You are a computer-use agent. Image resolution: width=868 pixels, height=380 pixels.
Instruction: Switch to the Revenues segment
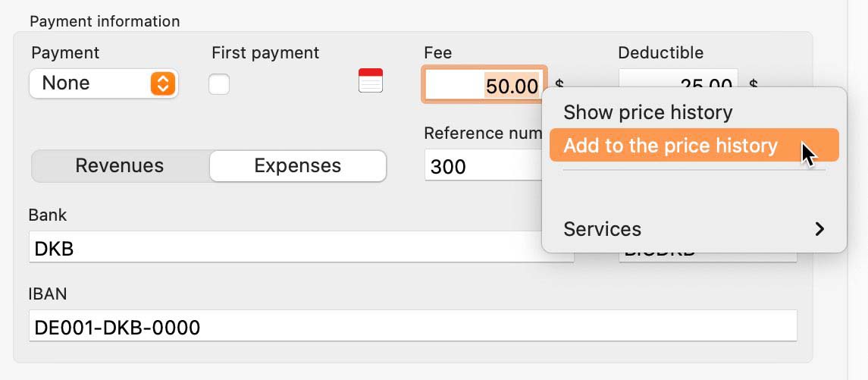120,165
